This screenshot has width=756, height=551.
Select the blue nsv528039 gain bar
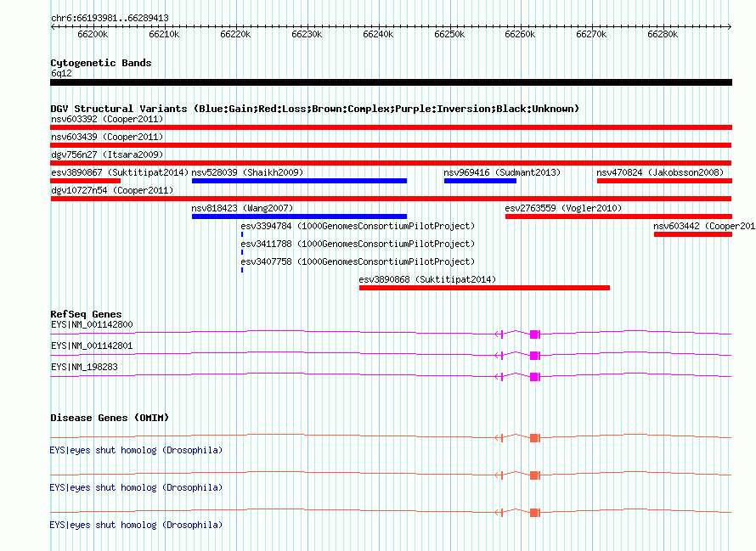(299, 181)
